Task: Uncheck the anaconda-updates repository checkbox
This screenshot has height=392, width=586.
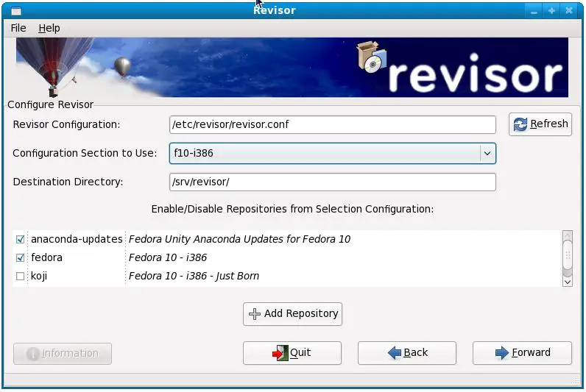Action: tap(20, 239)
